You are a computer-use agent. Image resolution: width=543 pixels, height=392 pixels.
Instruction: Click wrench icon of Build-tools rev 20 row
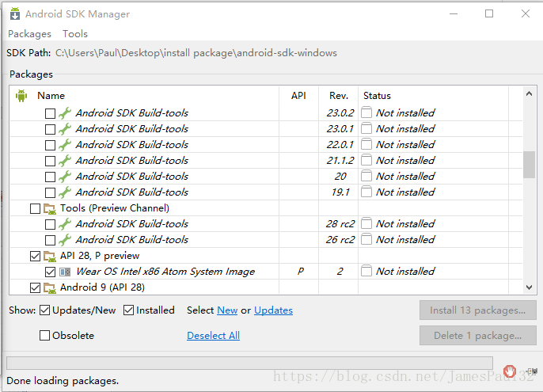(x=65, y=177)
